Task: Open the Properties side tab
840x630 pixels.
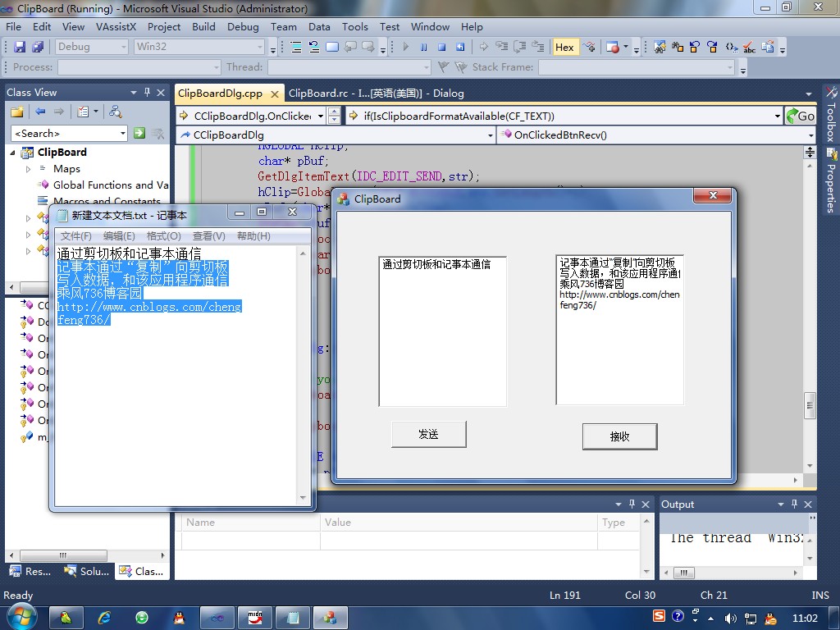Action: (831, 181)
